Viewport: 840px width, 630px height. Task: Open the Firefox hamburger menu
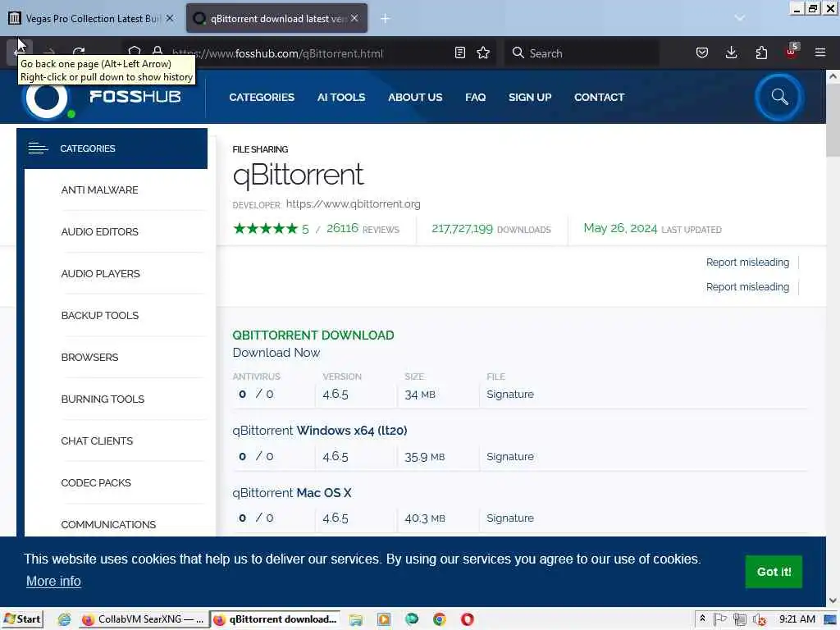tap(820, 52)
